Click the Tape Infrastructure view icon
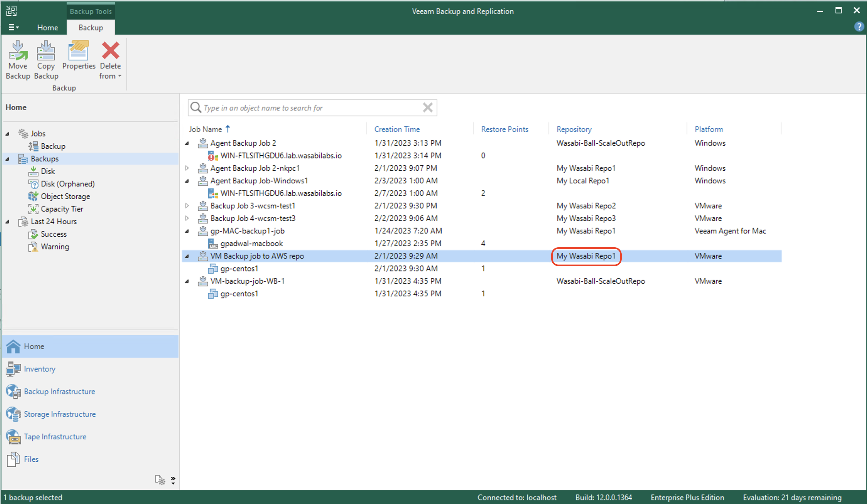This screenshot has width=867, height=504. [x=14, y=437]
